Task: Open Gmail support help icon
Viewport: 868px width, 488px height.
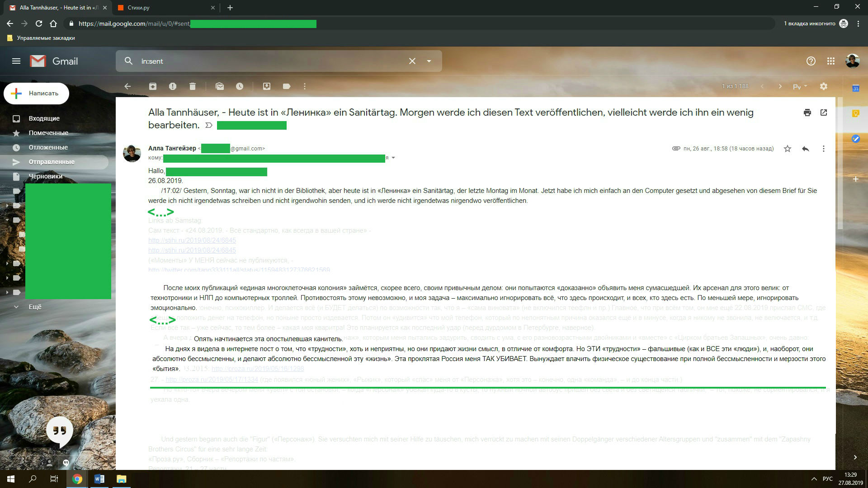Action: click(x=811, y=61)
